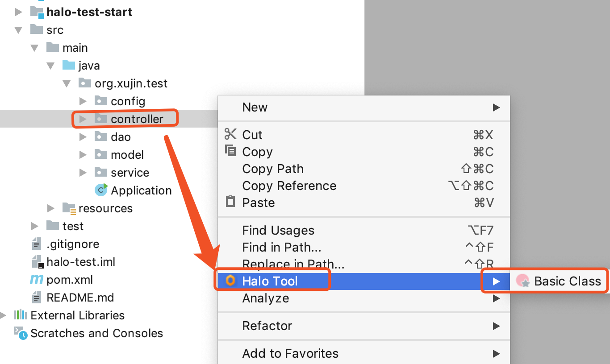Choose Find Usages from context menu
The height and width of the screenshot is (364, 610).
click(x=278, y=230)
